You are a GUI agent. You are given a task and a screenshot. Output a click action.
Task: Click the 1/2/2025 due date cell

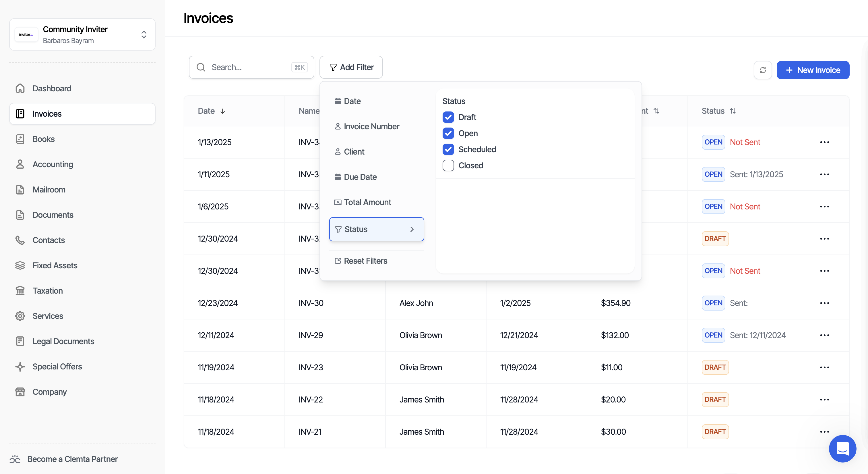click(515, 303)
